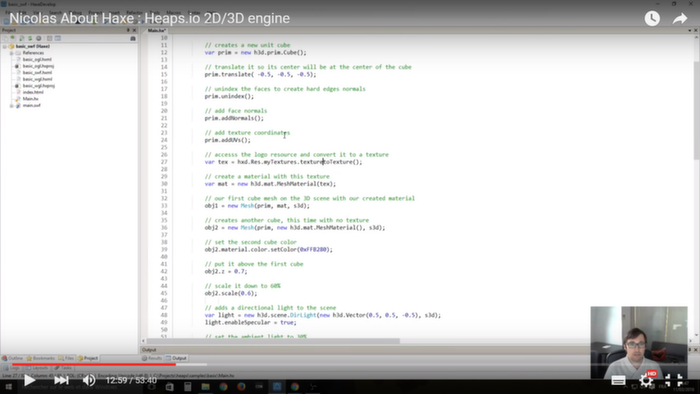The image size is (700, 394).
Task: Open video settings gear
Action: 646,381
